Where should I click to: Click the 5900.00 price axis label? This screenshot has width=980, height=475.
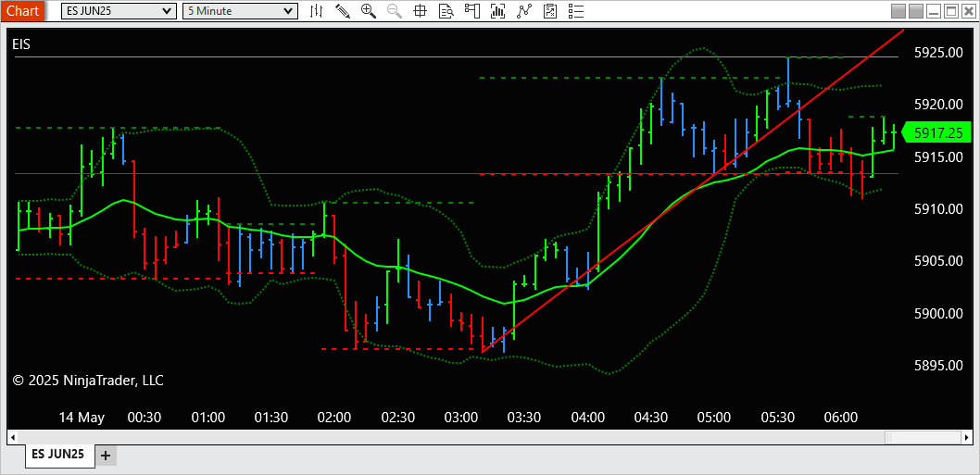(x=938, y=313)
